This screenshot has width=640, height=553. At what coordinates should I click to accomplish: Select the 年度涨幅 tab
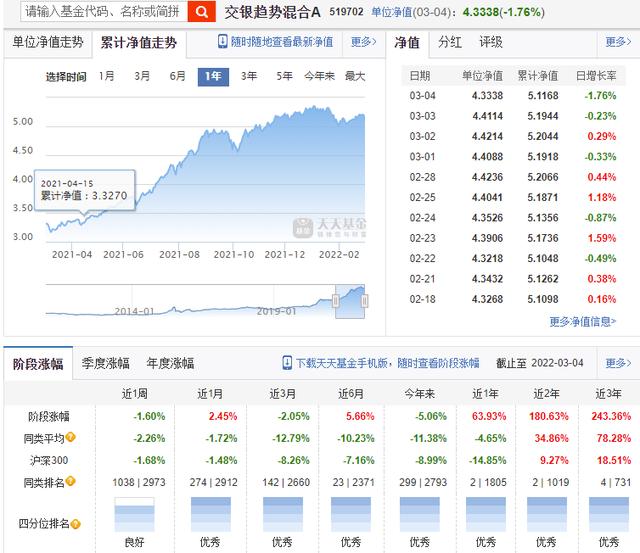170,363
